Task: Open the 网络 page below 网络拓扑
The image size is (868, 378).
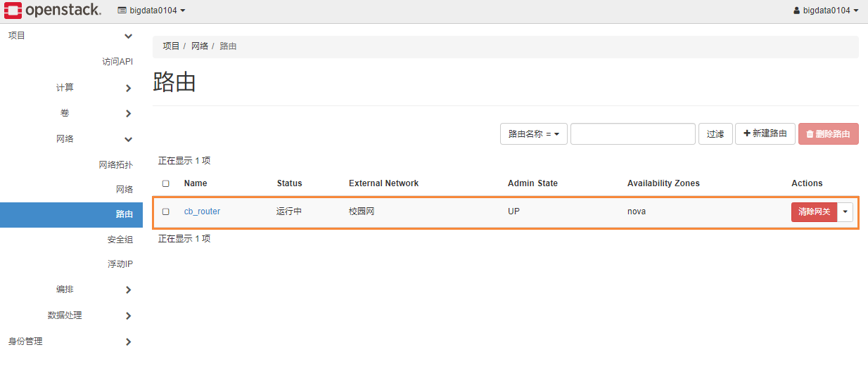Action: coord(125,190)
